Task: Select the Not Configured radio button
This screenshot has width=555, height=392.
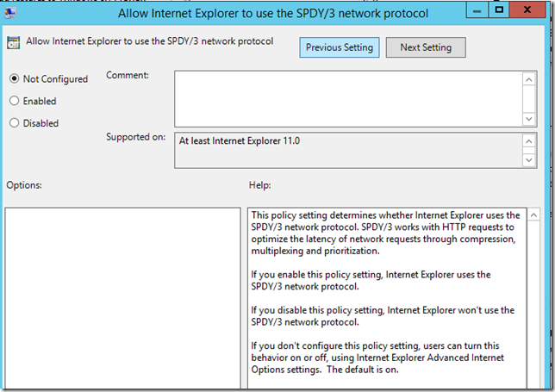Action: (x=14, y=79)
